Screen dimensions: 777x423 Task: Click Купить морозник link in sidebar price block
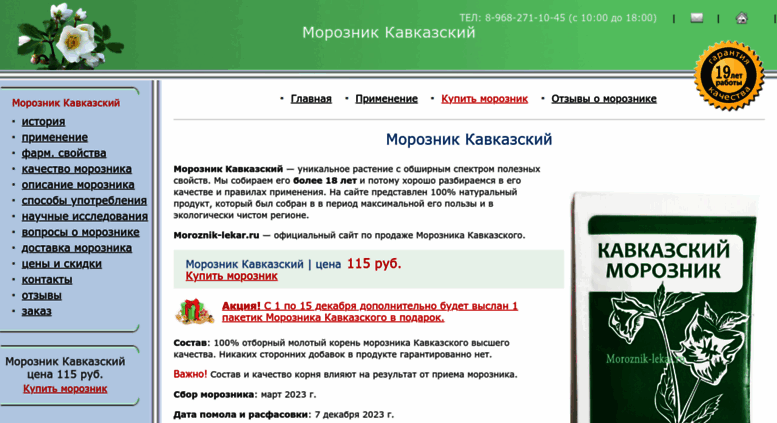click(65, 389)
